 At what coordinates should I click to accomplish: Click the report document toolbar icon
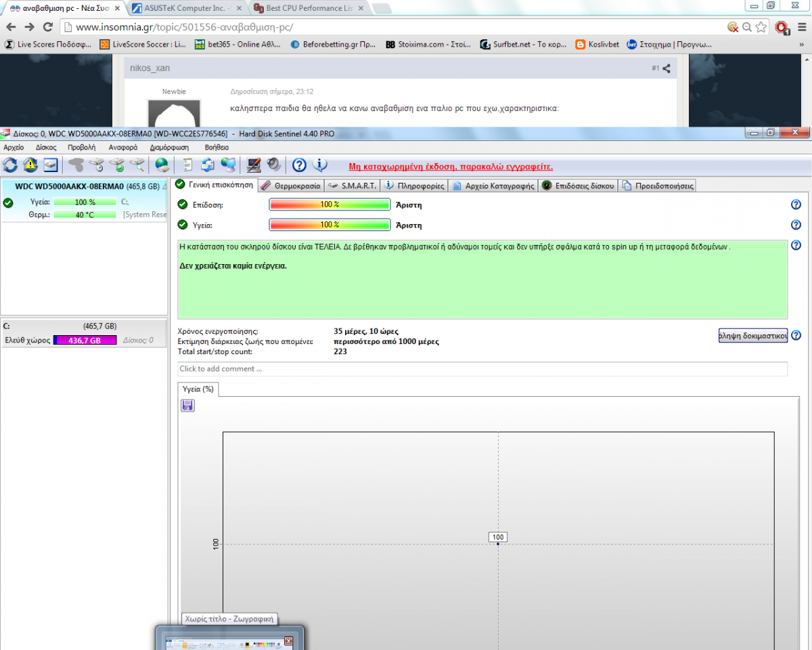click(x=188, y=165)
